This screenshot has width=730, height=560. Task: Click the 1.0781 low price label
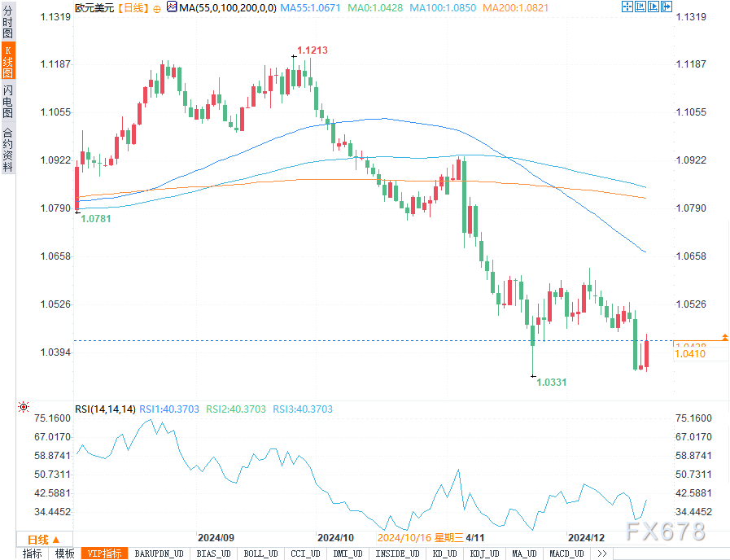[96, 218]
